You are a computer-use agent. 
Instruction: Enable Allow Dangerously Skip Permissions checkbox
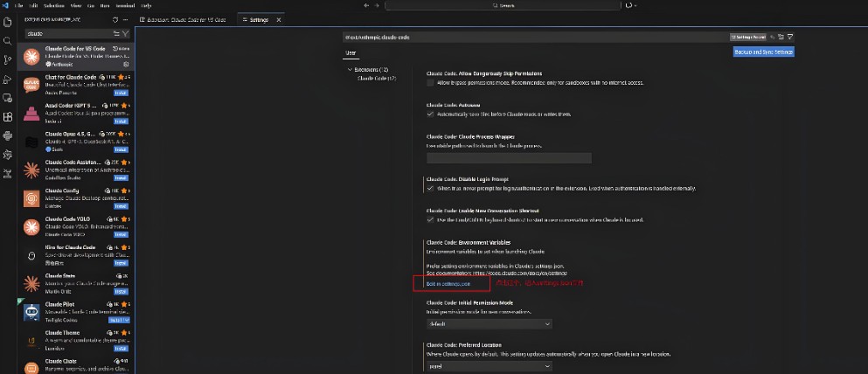point(430,82)
